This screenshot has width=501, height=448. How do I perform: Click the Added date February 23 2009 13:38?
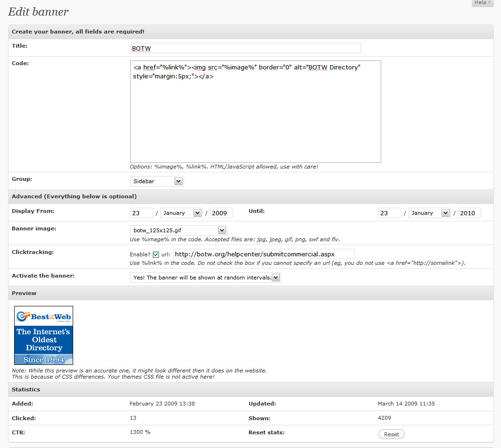pyautogui.click(x=162, y=404)
